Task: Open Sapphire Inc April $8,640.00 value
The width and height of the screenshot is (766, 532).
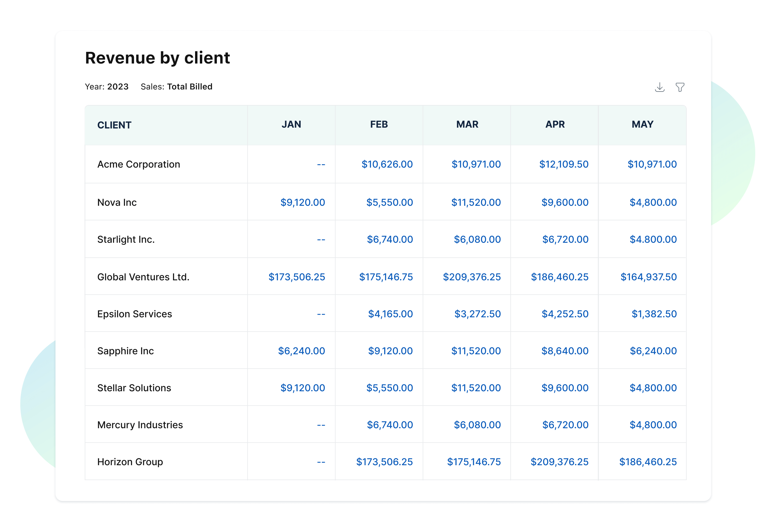Action: click(565, 351)
